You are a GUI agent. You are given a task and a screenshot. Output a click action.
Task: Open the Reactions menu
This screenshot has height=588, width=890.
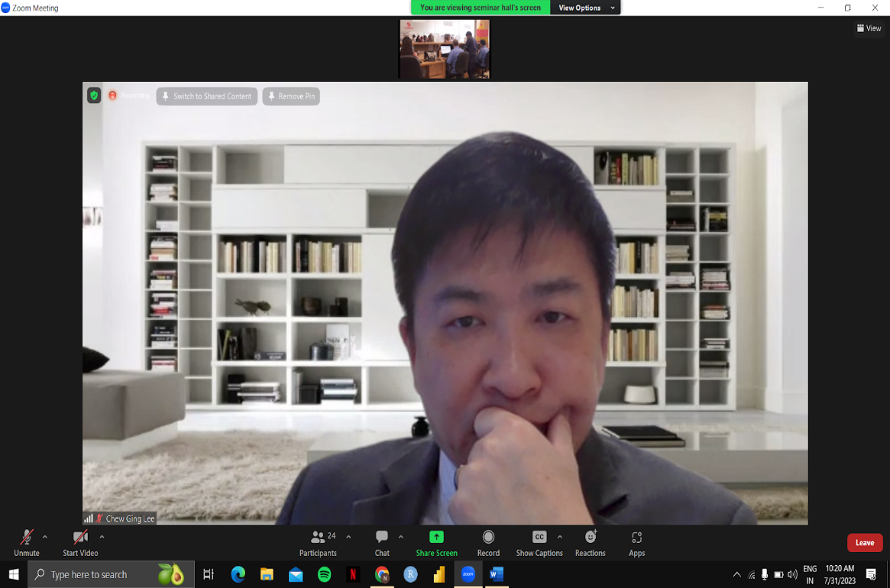590,537
